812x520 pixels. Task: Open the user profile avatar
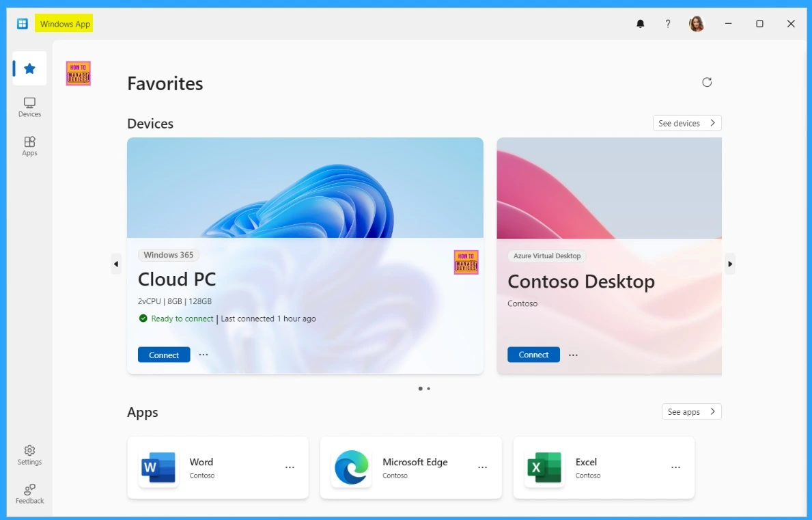click(x=697, y=24)
